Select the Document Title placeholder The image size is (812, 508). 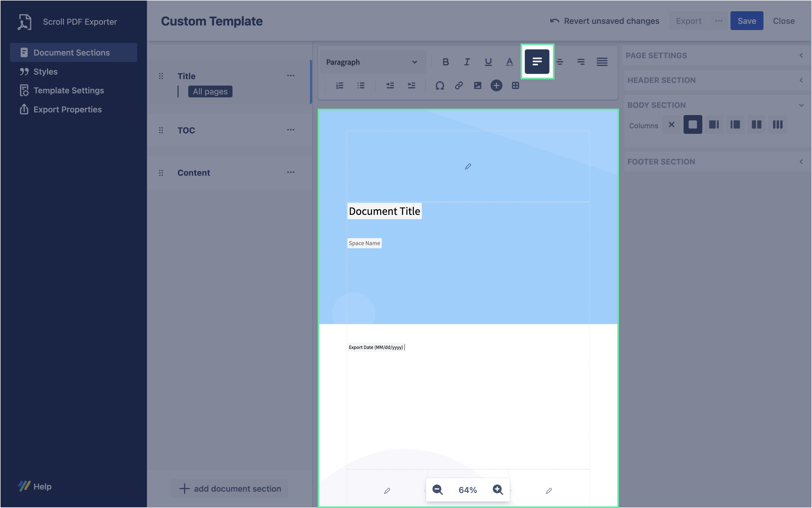pyautogui.click(x=384, y=211)
